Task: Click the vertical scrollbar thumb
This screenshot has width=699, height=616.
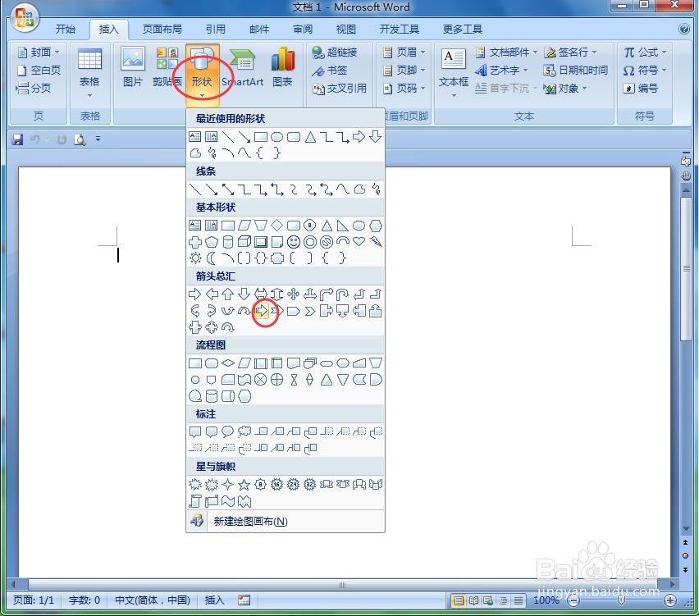Action: coord(687,269)
